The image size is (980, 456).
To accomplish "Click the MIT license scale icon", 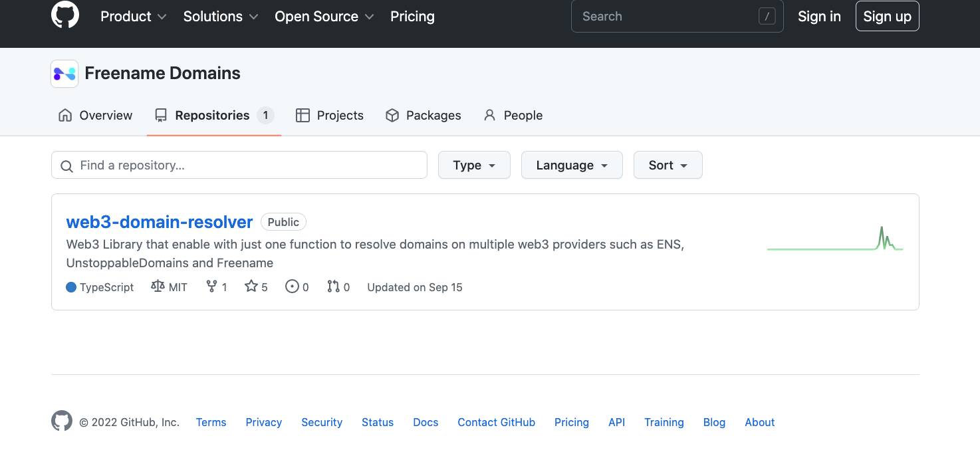I will coord(158,286).
